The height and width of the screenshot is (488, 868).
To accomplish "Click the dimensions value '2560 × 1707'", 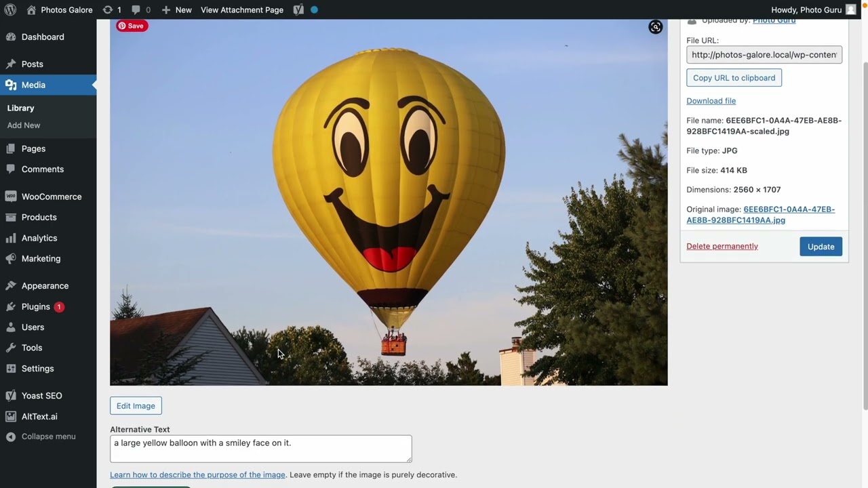I will click(x=757, y=190).
